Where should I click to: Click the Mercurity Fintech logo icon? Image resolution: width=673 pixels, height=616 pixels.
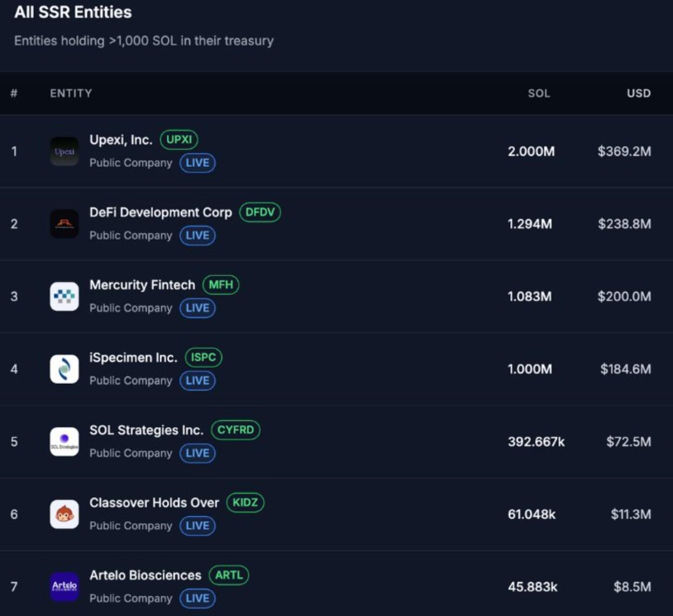(x=64, y=297)
